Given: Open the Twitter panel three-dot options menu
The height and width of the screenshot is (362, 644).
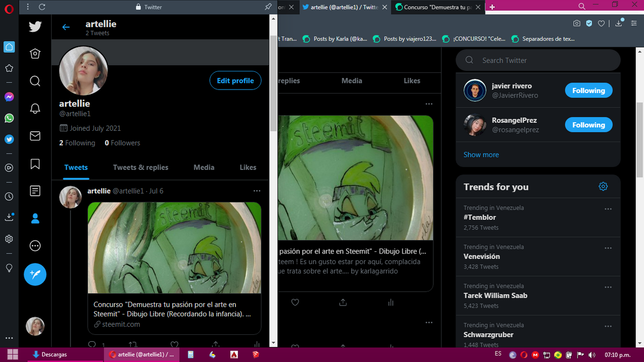Looking at the screenshot, I should point(28,7).
